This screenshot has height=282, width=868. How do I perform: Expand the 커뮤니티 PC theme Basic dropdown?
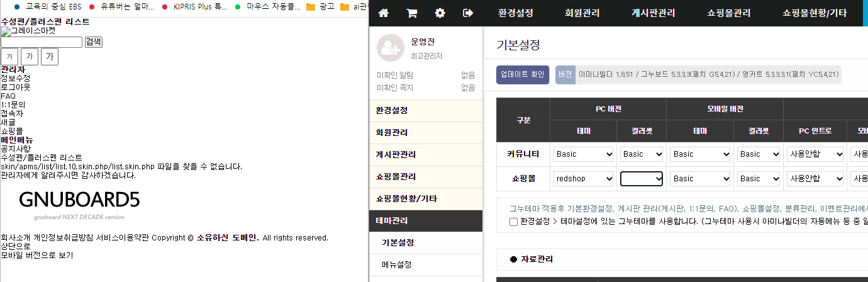[x=584, y=154]
